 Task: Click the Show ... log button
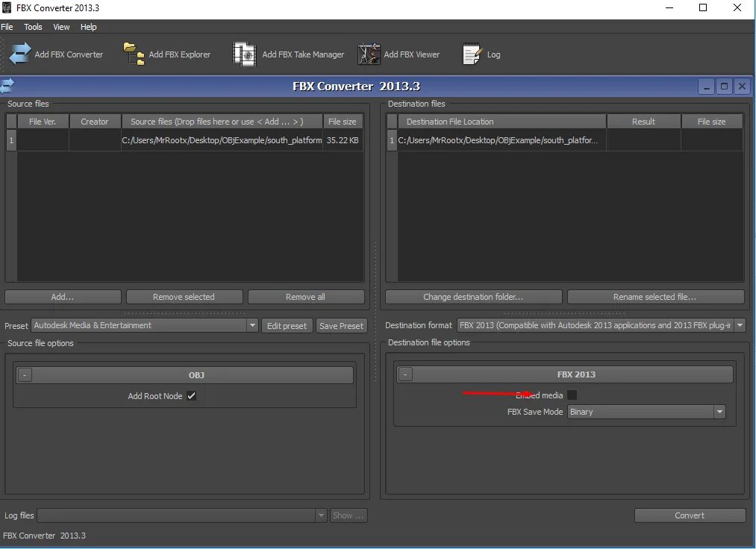(349, 515)
